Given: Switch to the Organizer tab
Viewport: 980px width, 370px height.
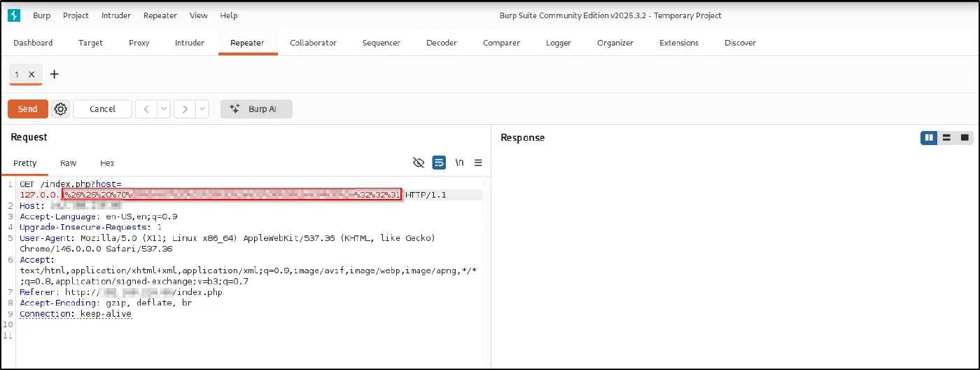Looking at the screenshot, I should click(615, 43).
